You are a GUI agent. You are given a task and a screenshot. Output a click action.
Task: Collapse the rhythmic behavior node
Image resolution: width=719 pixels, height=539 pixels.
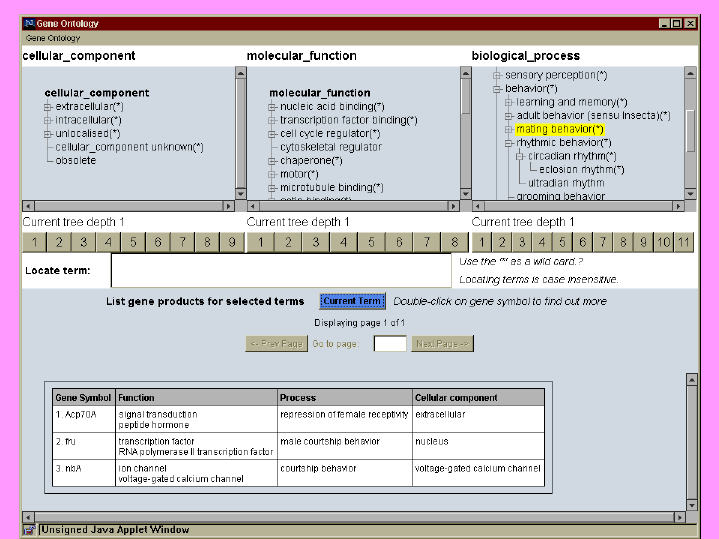click(x=509, y=143)
